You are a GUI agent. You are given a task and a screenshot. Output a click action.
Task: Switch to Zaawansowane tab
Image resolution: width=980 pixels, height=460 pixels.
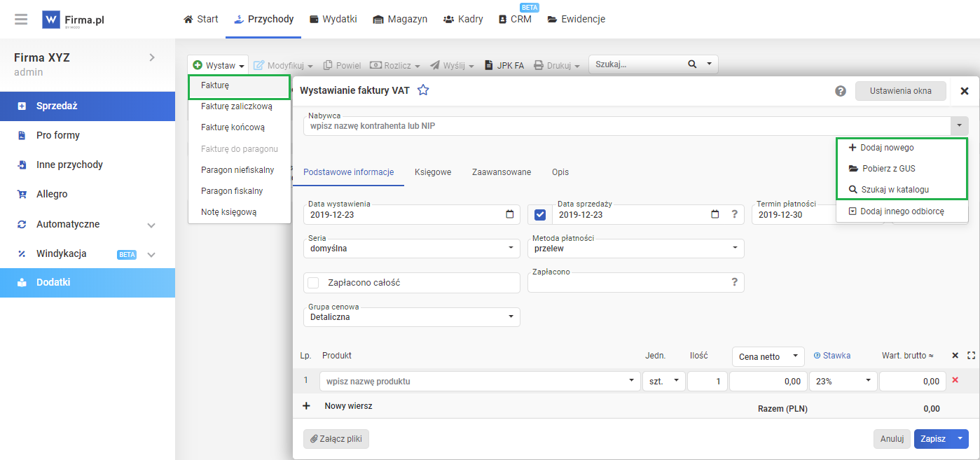[x=502, y=172]
